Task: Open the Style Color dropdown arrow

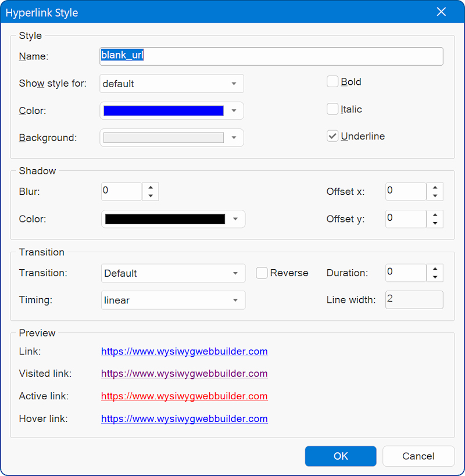Action: click(234, 110)
